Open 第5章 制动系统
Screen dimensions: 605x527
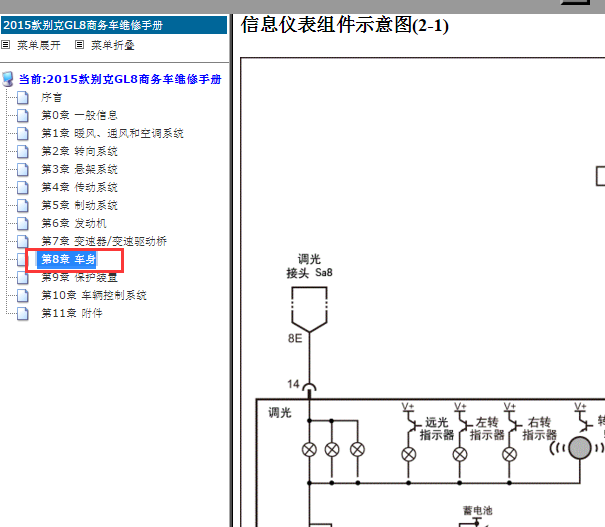tap(79, 205)
